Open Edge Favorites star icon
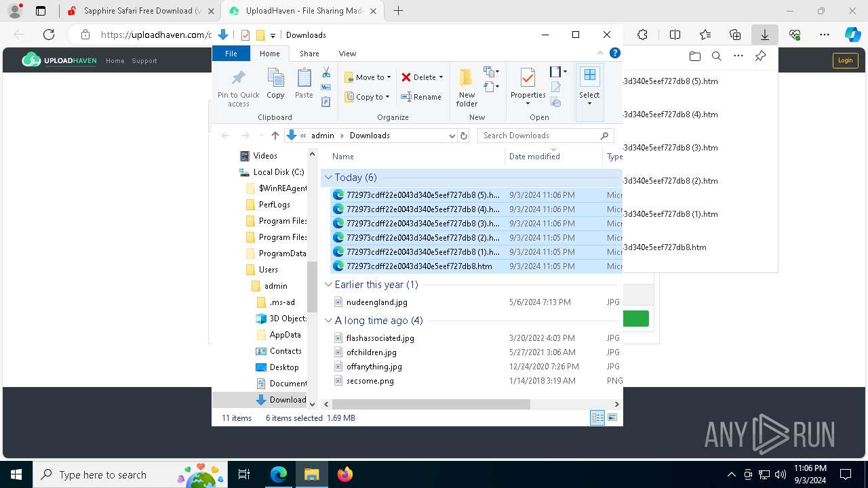Viewport: 868px width, 488px height. pyautogui.click(x=705, y=35)
